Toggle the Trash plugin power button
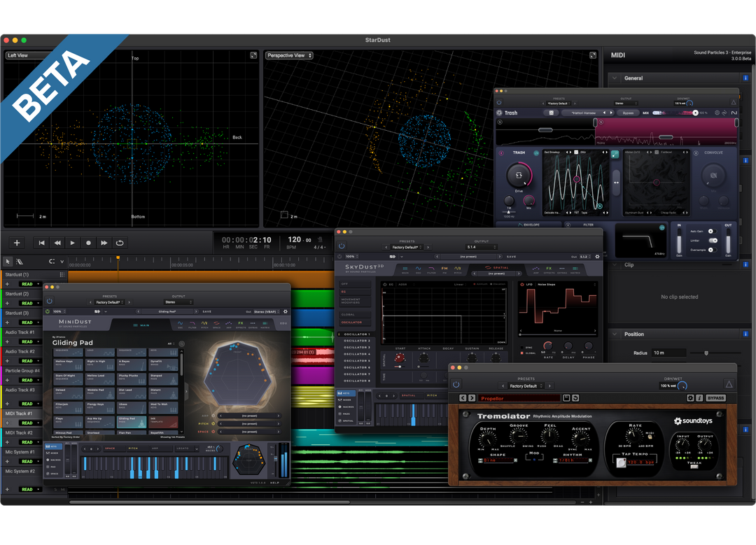The width and height of the screenshot is (756, 545). (499, 103)
